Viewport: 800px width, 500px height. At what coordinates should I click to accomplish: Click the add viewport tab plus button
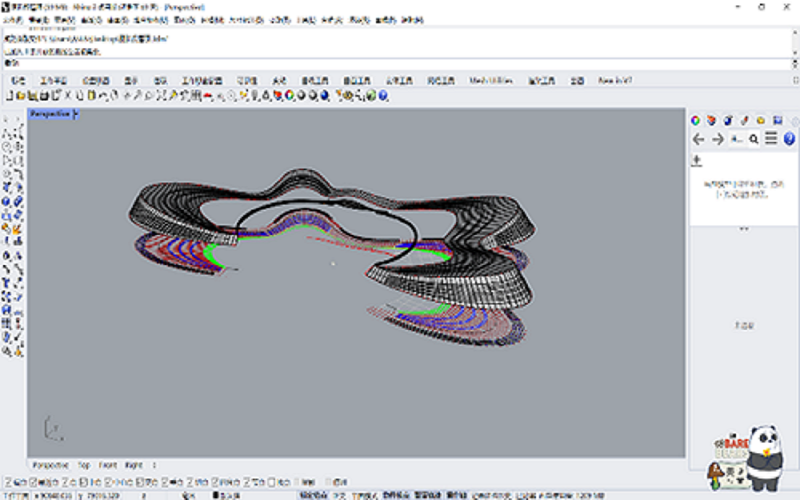pyautogui.click(x=154, y=465)
